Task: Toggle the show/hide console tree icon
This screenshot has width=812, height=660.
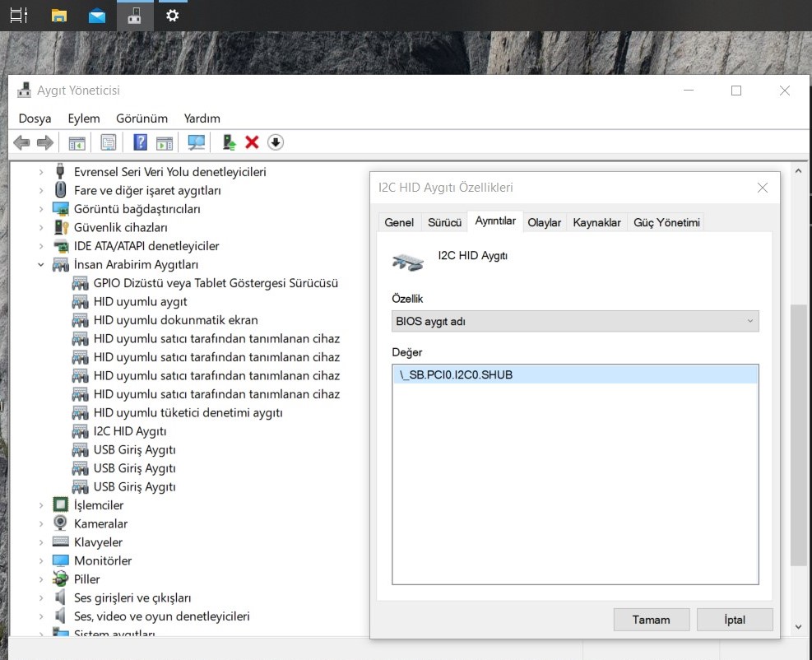Action: 77,142
